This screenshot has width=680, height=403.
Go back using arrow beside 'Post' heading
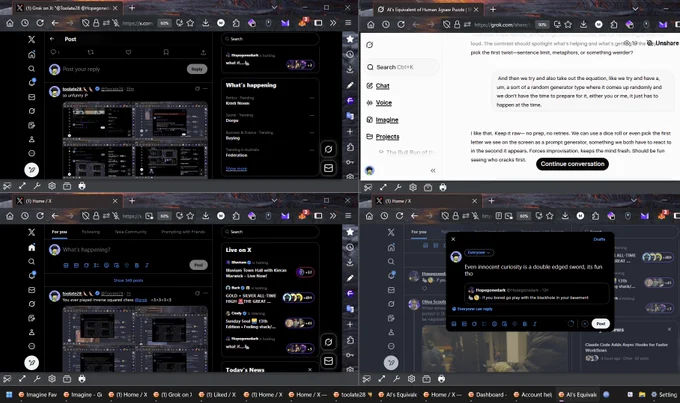(x=52, y=39)
